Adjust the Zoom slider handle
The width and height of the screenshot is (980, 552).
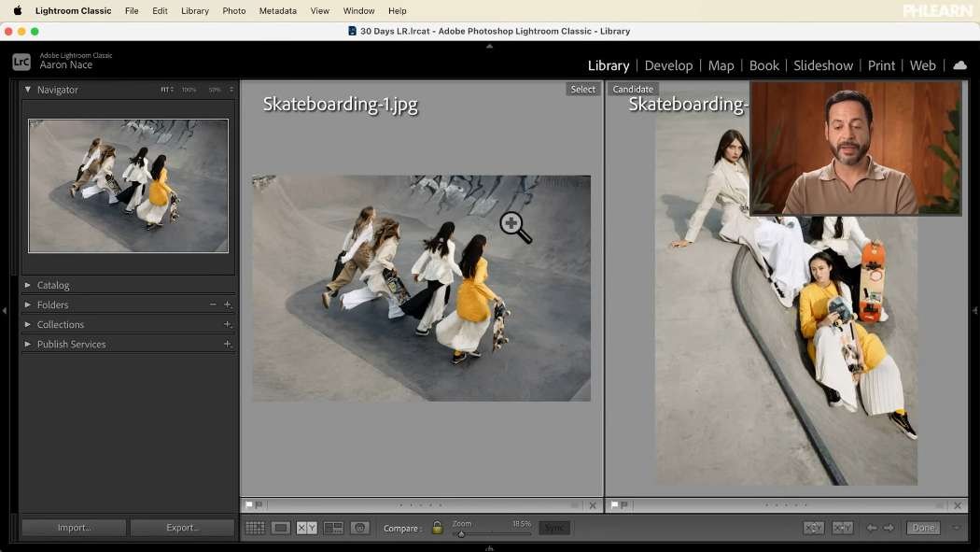point(461,534)
